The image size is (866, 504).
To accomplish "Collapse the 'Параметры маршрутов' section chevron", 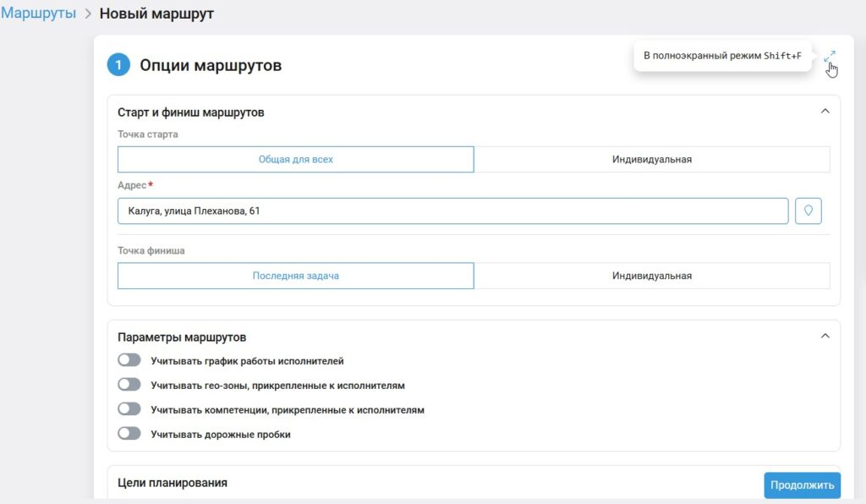I will pos(825,336).
